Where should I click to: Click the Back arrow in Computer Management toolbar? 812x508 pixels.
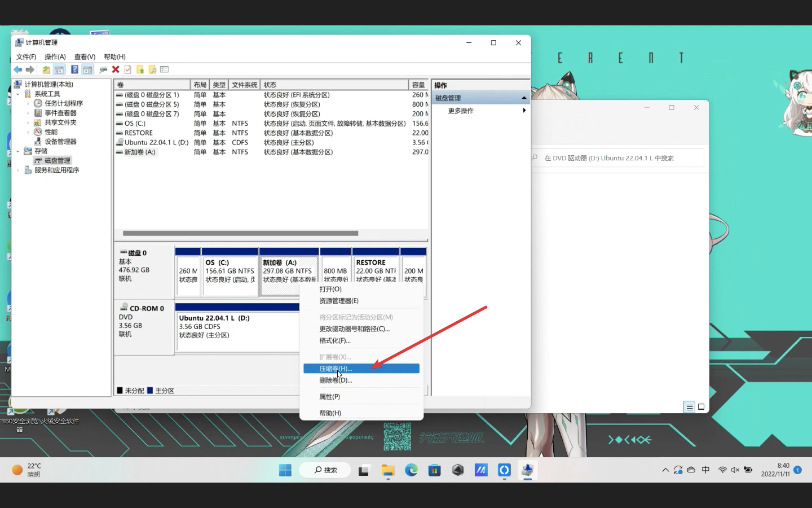pos(18,69)
